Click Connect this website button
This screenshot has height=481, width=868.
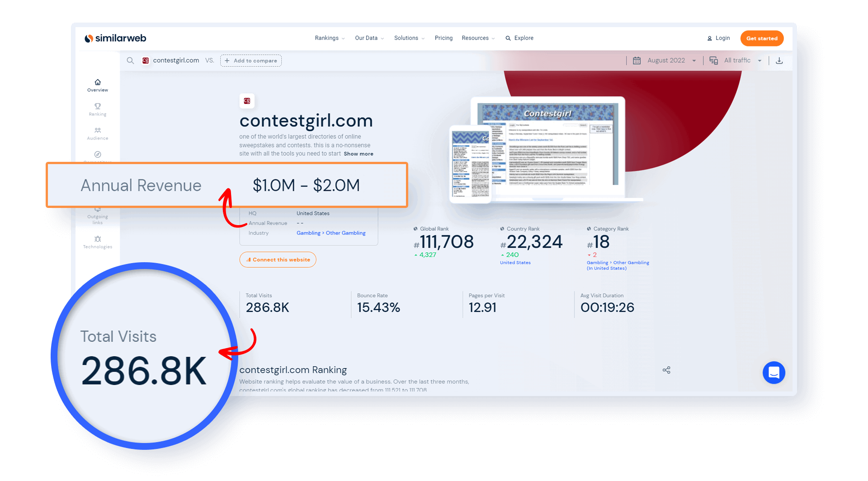pyautogui.click(x=278, y=259)
